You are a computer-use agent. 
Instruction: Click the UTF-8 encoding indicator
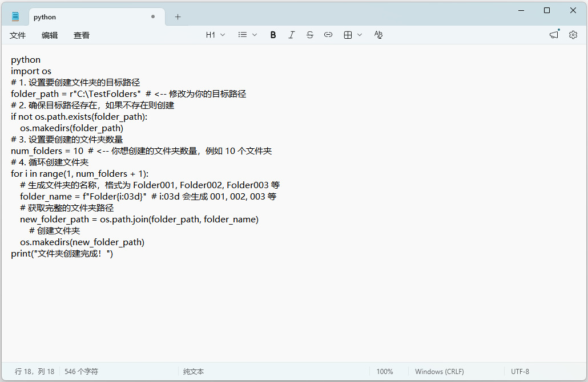click(520, 372)
